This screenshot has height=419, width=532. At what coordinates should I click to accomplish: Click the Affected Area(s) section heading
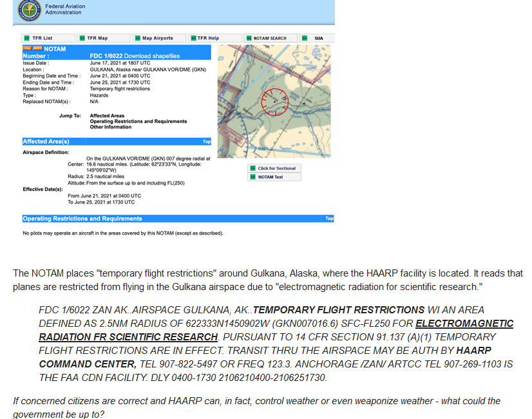pyautogui.click(x=46, y=142)
